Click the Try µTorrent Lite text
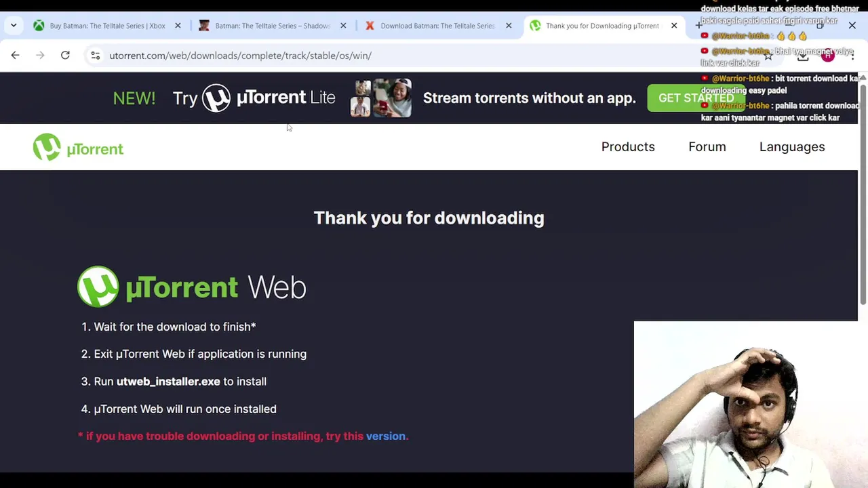Viewport: 868px width, 488px height. [x=254, y=98]
